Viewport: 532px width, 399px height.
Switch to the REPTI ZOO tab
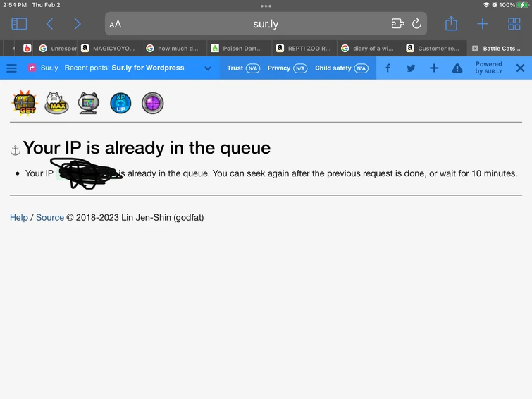tap(304, 48)
